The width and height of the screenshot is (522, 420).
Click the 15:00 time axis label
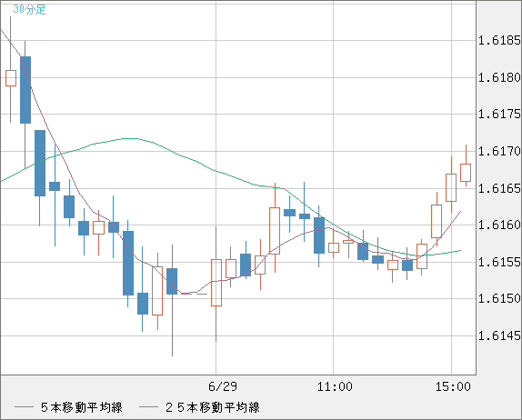pos(453,386)
